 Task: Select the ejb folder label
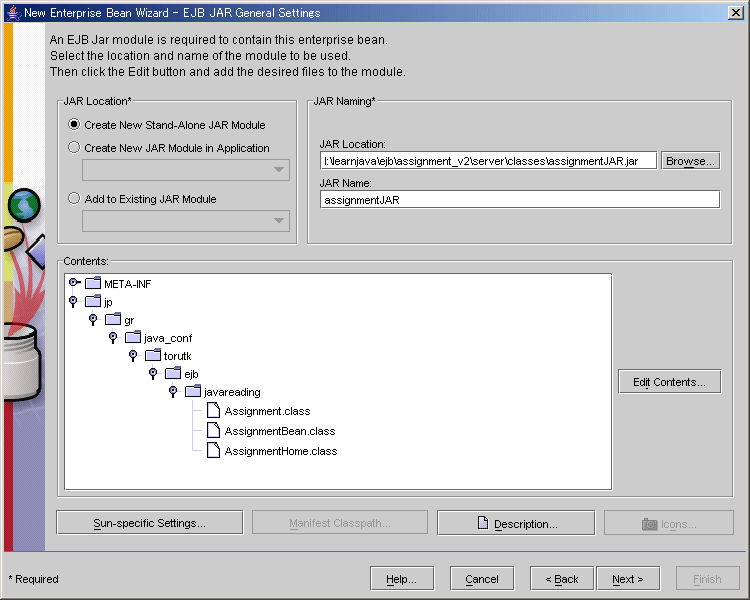point(191,374)
